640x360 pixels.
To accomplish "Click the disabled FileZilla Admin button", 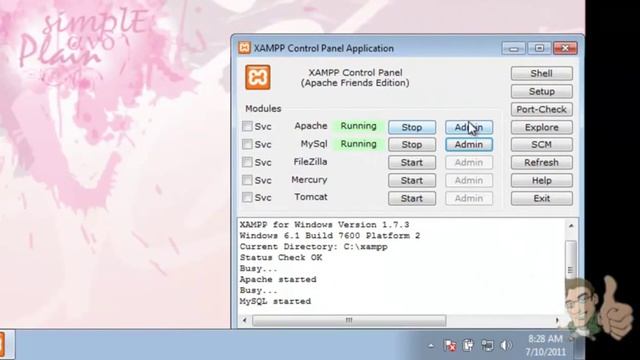I will coord(469,162).
